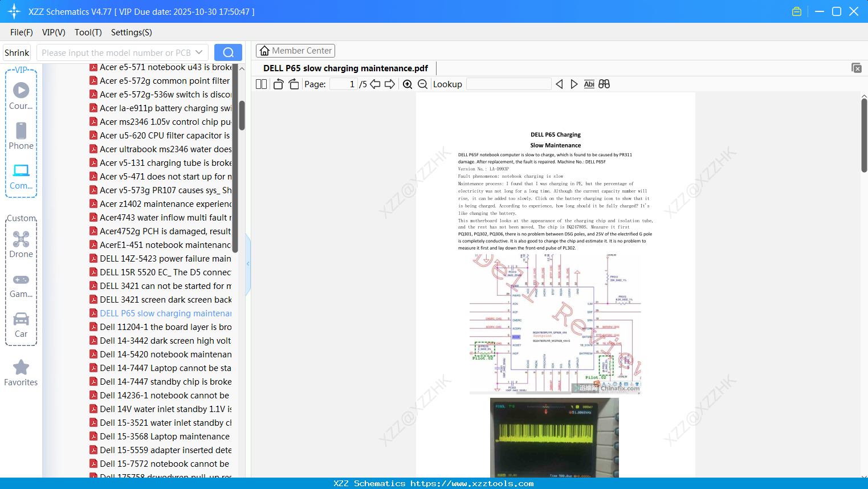Open the Tool(T) menu
This screenshot has width=868, height=489.
[88, 32]
